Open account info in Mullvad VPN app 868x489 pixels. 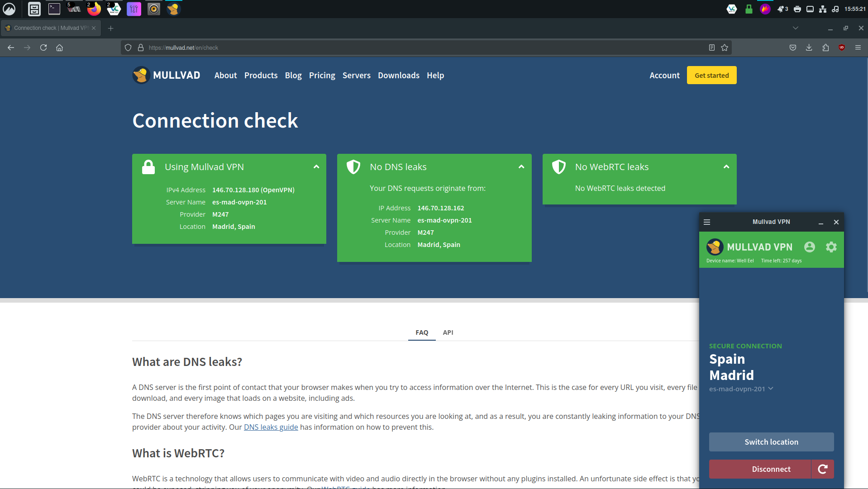(810, 247)
